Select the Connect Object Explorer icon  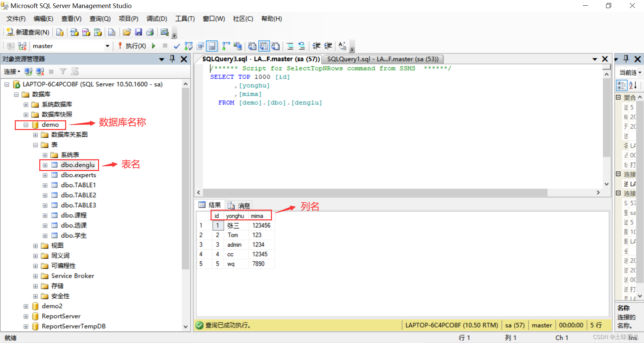pyautogui.click(x=28, y=71)
